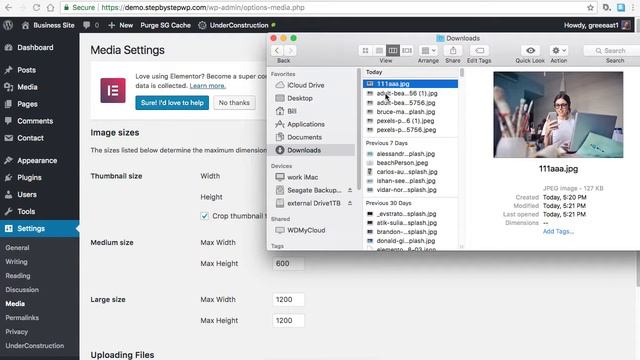Dismiss Elementor notice with No thanks
This screenshot has width=640, height=360.
tap(234, 103)
